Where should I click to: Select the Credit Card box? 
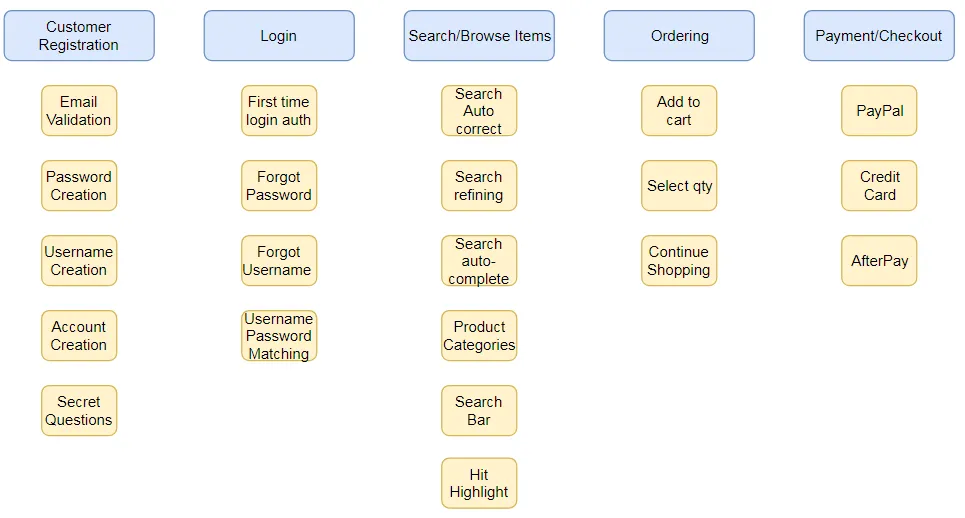tap(879, 186)
